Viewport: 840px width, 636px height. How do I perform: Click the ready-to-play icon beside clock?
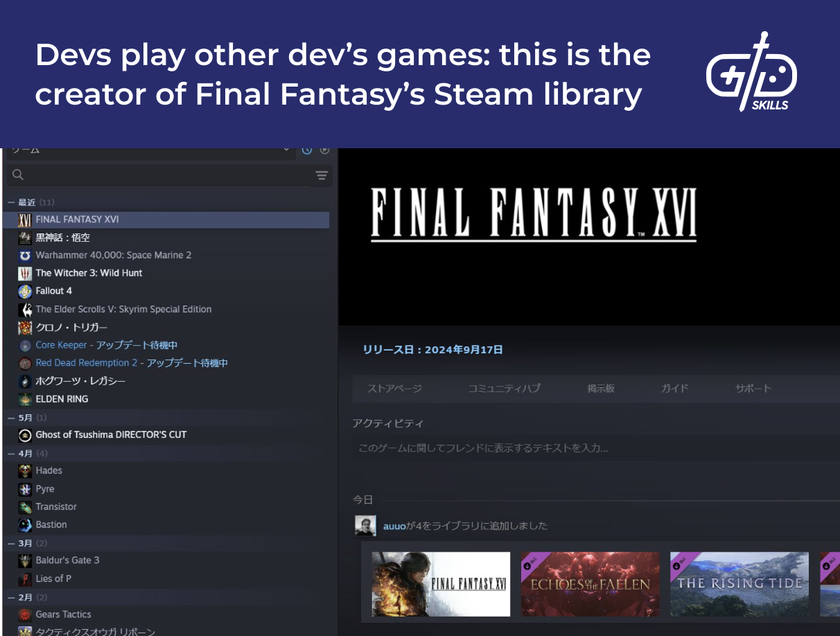point(324,150)
